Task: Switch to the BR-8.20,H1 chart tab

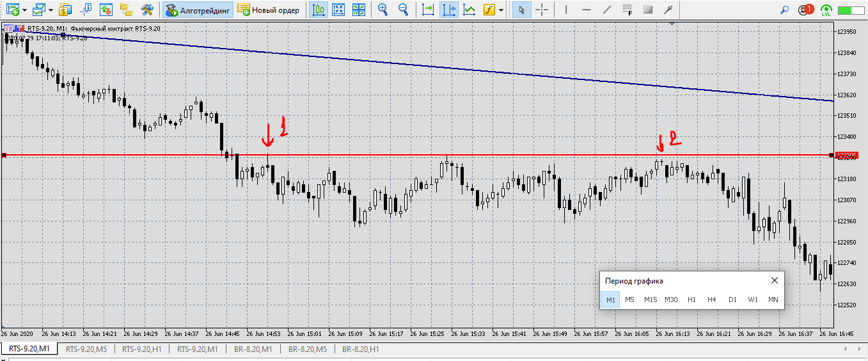Action: tap(361, 349)
